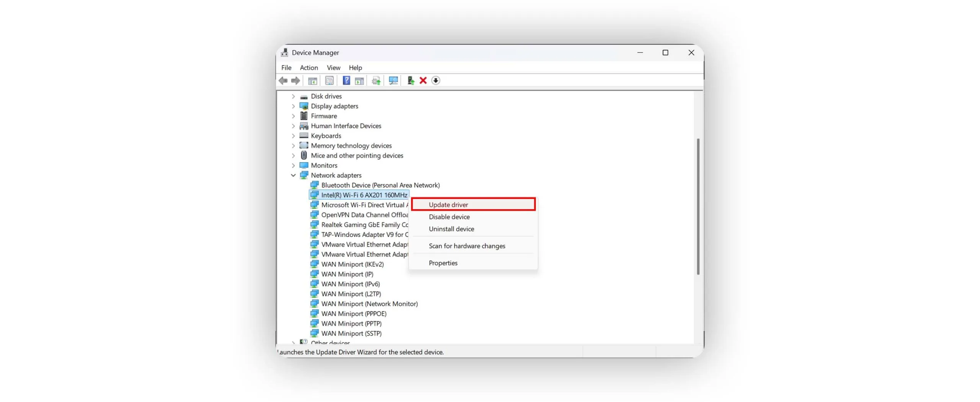Collapse the Network adapters category
980x402 pixels.
point(293,176)
